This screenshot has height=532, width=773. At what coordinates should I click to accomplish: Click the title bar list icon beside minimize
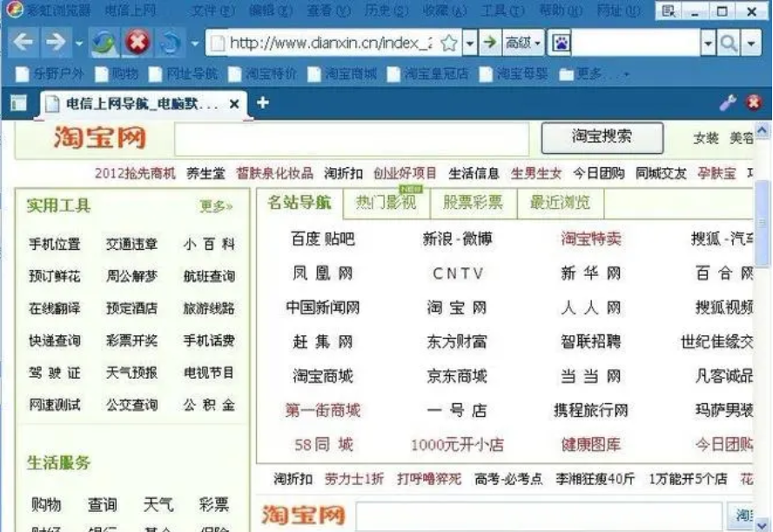click(x=668, y=10)
